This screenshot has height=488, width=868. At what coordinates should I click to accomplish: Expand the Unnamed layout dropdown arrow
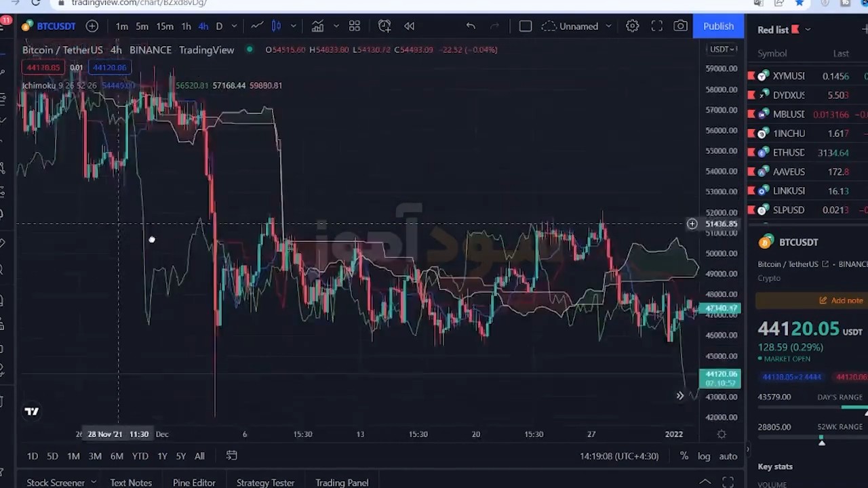tap(608, 26)
